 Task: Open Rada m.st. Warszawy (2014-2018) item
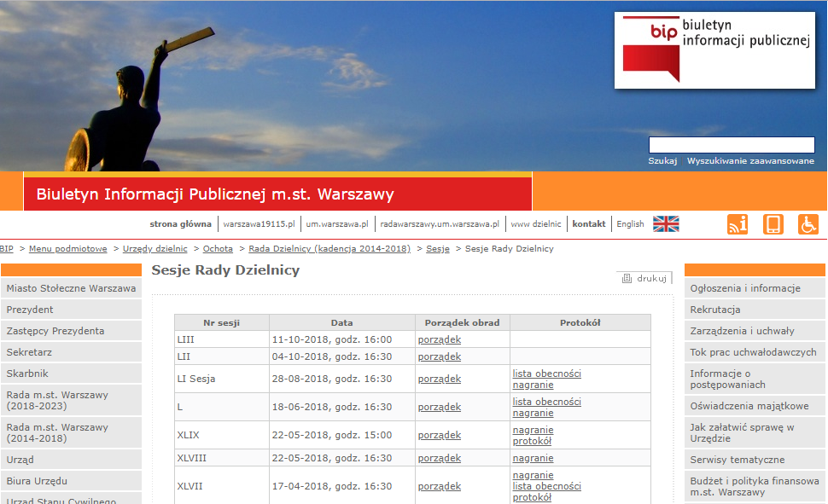click(72, 432)
